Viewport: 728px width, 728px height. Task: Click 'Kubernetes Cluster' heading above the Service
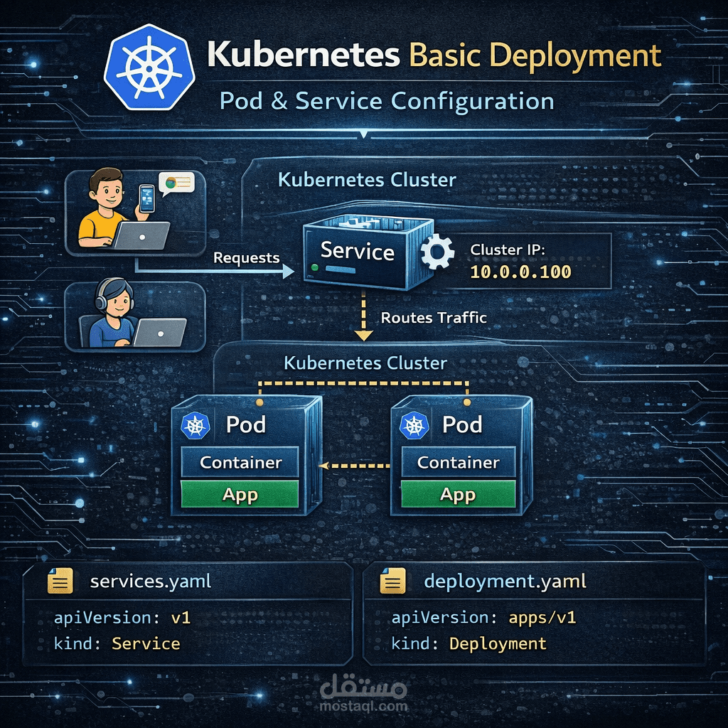367,180
